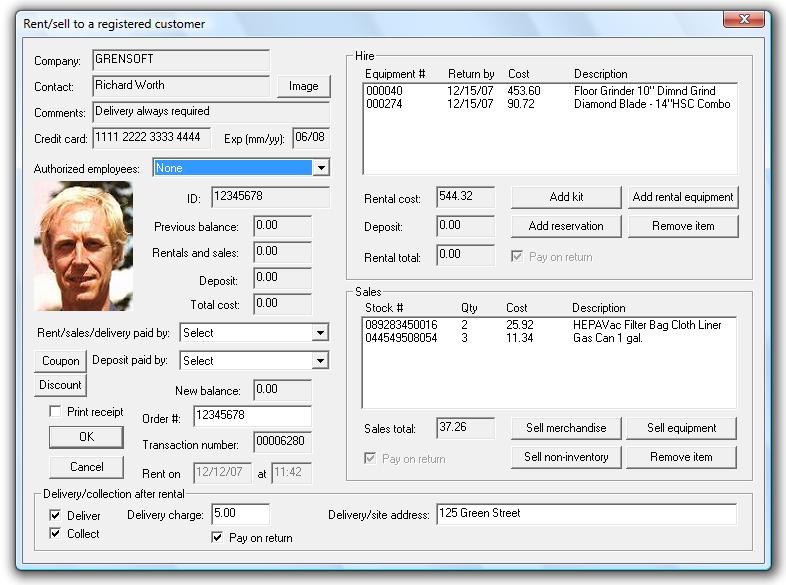Expand Rent/sales/delivery paid by dropdown
The height and width of the screenshot is (585, 786).
click(320, 333)
